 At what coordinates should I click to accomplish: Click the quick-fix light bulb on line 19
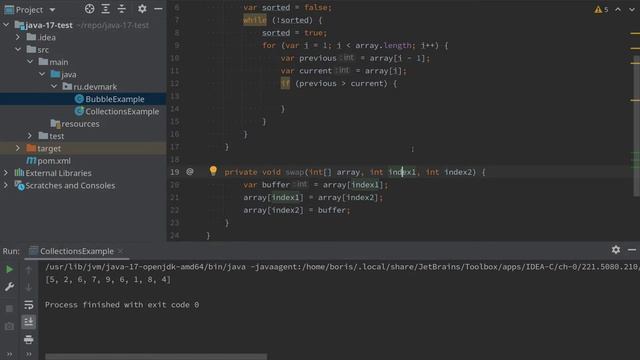pyautogui.click(x=213, y=171)
